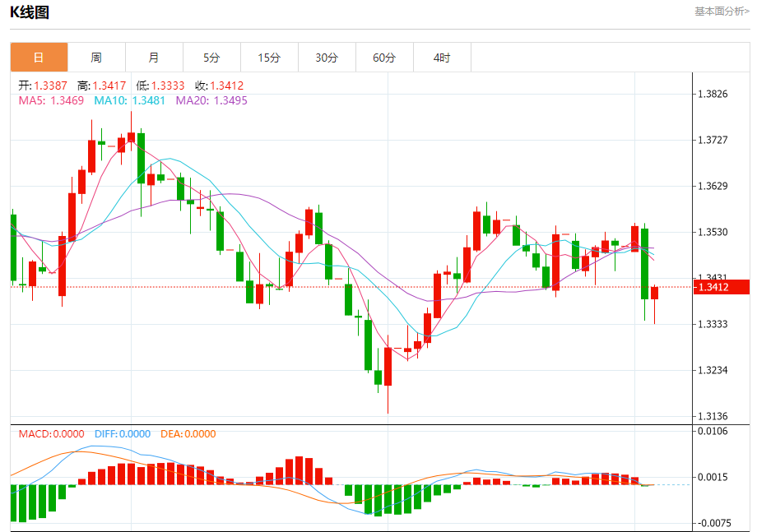Open the 5分 interval tab
The width and height of the screenshot is (757, 532).
tap(211, 58)
